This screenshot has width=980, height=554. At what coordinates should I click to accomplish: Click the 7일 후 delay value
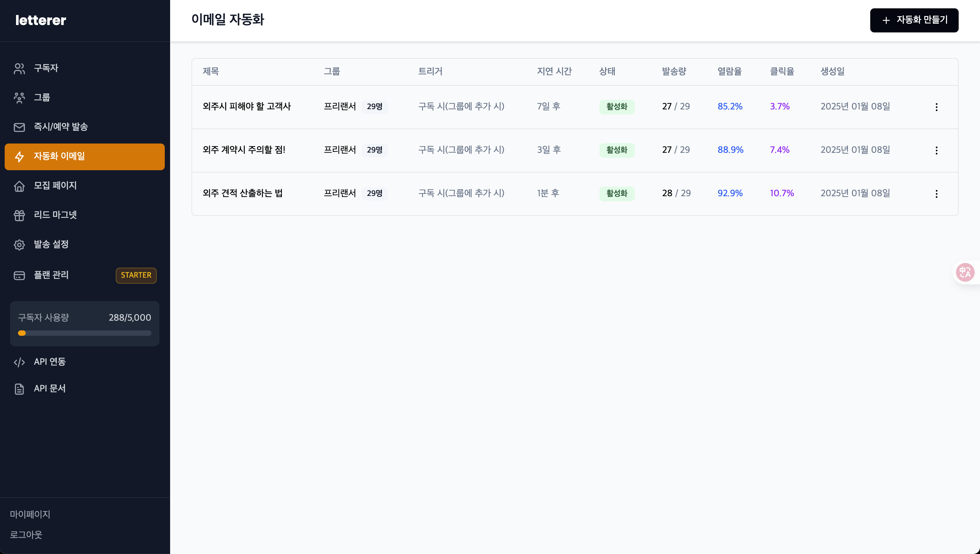click(548, 106)
